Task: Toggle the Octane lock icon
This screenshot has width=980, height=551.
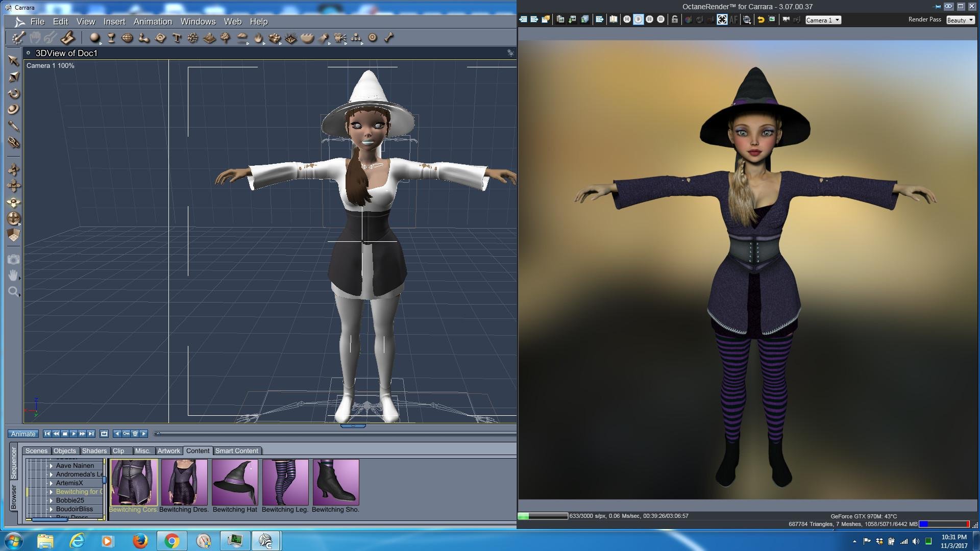Action: coord(674,19)
